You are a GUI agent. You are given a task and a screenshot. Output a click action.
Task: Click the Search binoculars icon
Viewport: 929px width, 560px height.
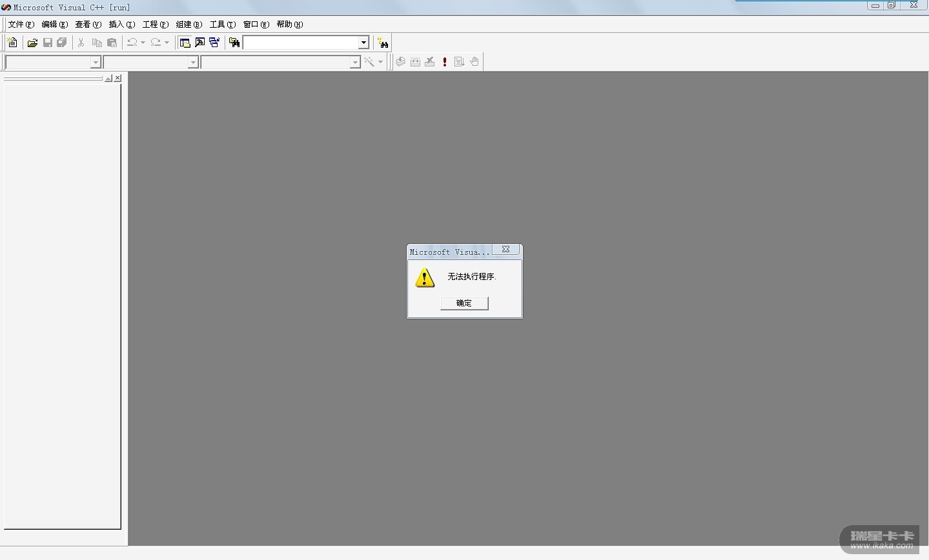(x=383, y=43)
